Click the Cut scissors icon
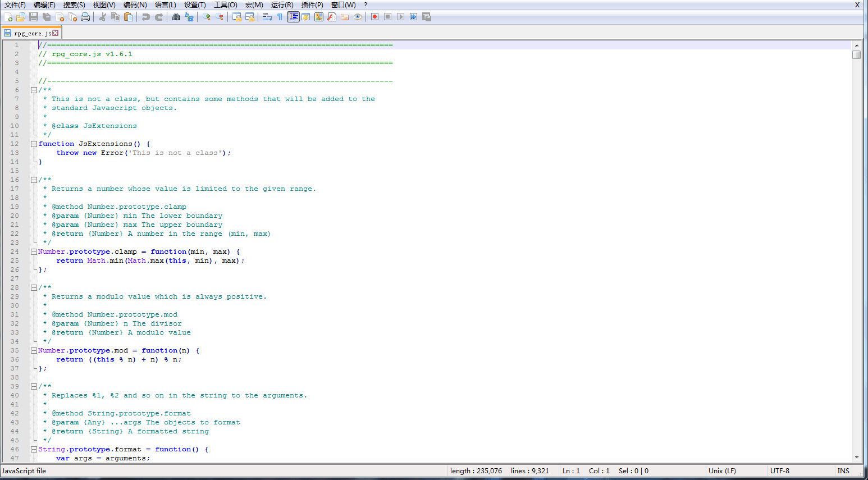The image size is (868, 480). pyautogui.click(x=102, y=17)
